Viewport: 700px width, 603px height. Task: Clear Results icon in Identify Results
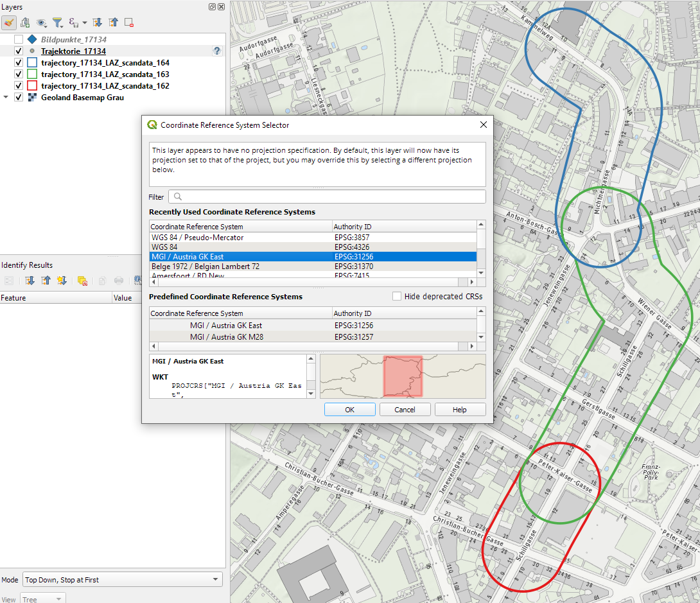pyautogui.click(x=82, y=281)
